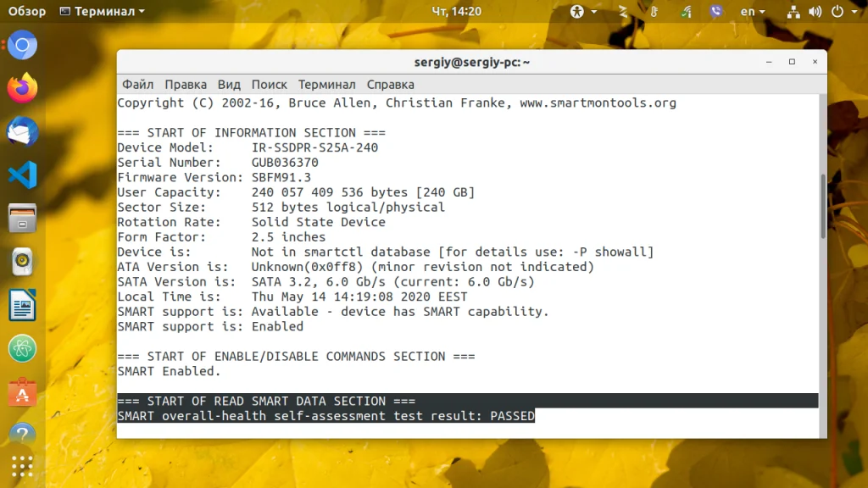
Task: Launch Visual Studio Code from the dock
Action: pyautogui.click(x=23, y=175)
